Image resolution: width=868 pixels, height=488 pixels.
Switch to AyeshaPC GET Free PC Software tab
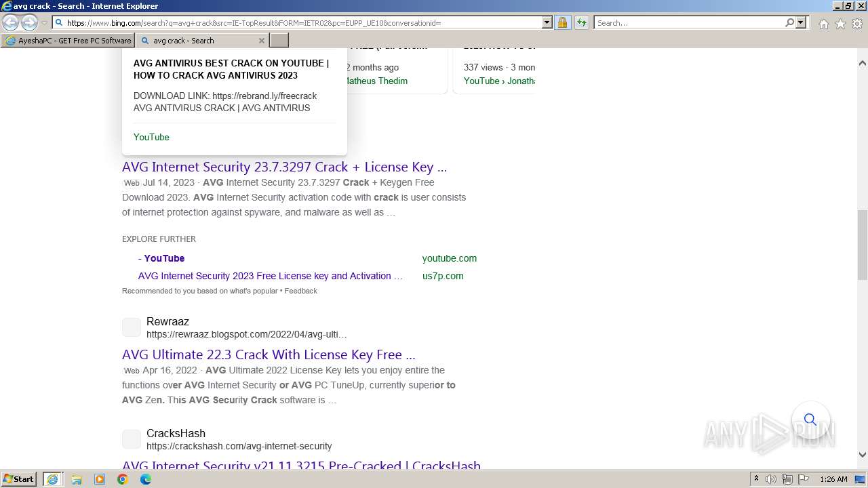(68, 41)
